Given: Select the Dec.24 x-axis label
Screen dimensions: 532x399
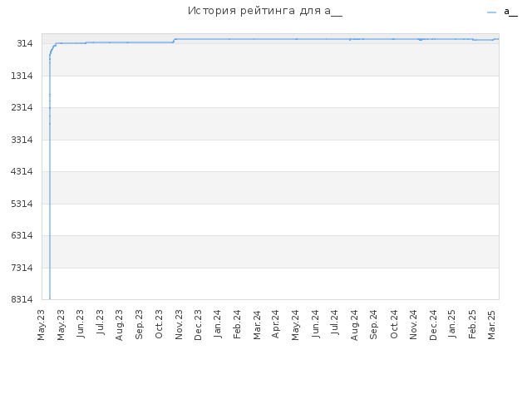Looking at the screenshot, I should click(x=433, y=325).
